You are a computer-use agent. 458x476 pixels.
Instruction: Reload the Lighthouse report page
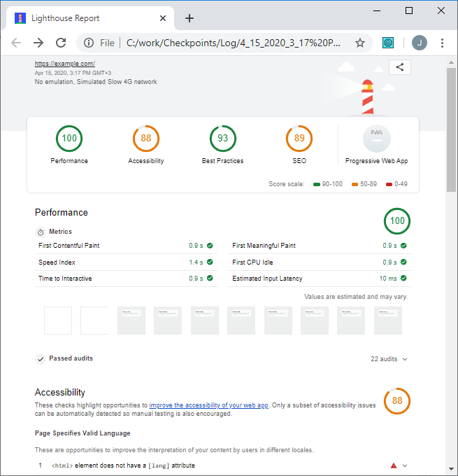pyautogui.click(x=61, y=43)
